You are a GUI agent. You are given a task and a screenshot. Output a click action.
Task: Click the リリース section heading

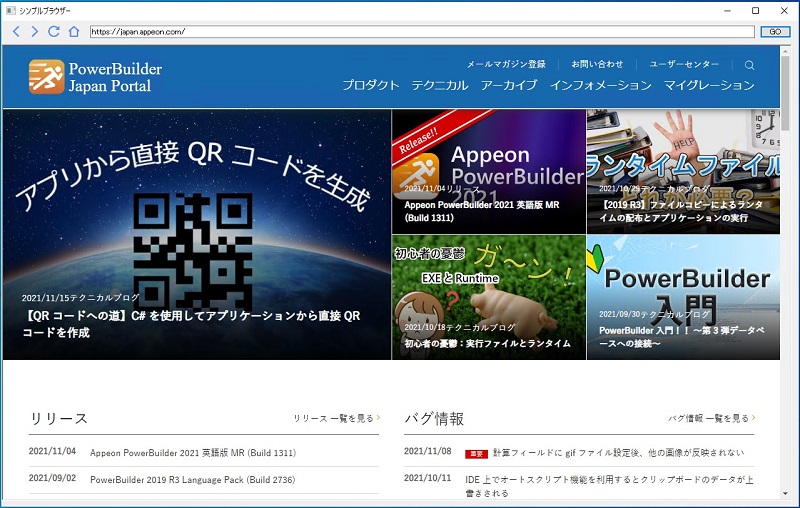click(x=59, y=419)
